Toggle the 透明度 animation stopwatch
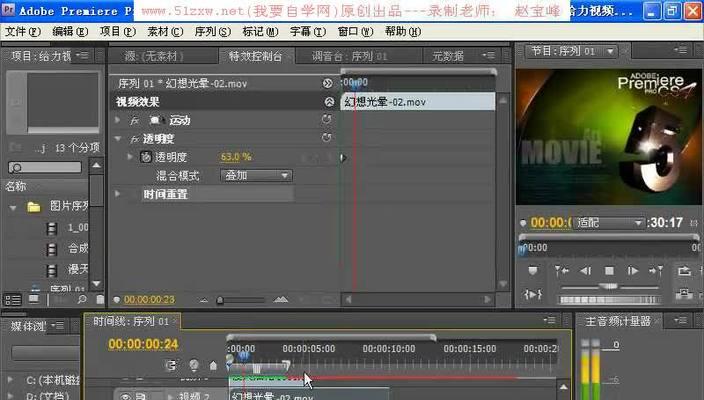This screenshot has width=704, height=400. [145, 157]
